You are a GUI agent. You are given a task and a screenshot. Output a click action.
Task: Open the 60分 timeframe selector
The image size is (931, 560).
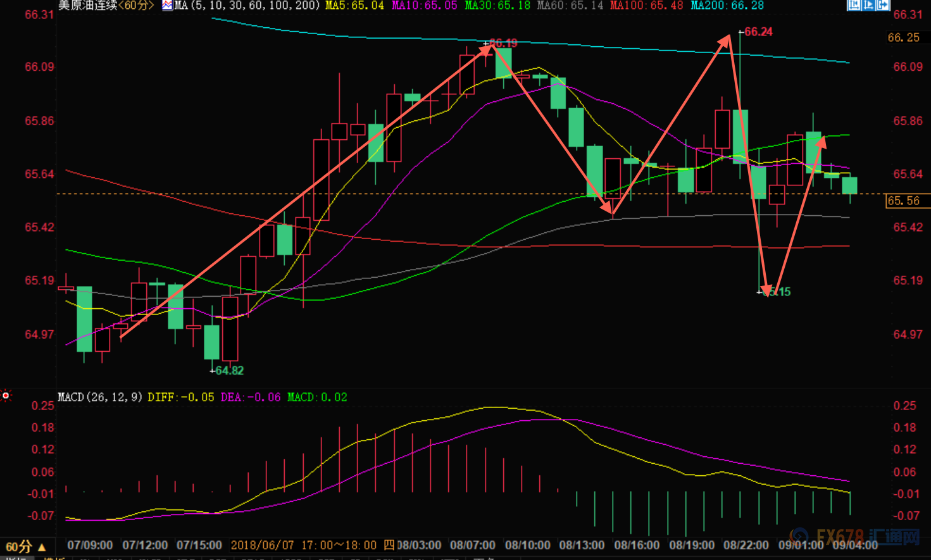pyautogui.click(x=25, y=546)
